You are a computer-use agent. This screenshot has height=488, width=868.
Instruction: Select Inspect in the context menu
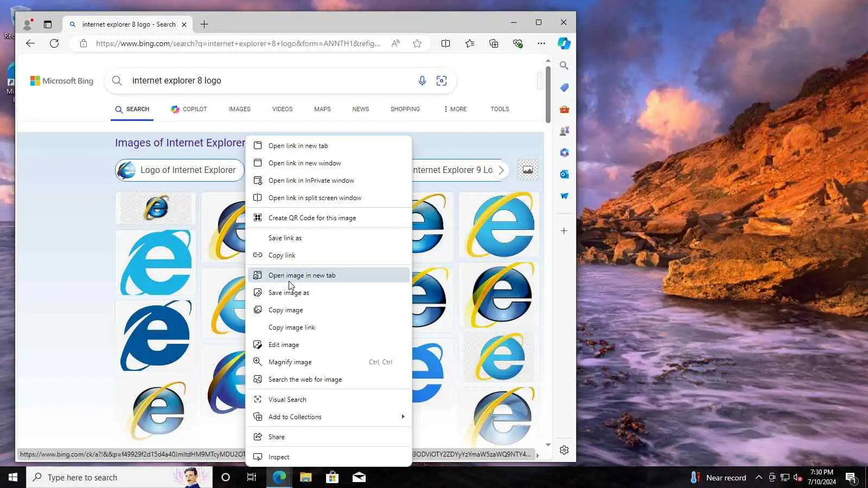(329, 457)
